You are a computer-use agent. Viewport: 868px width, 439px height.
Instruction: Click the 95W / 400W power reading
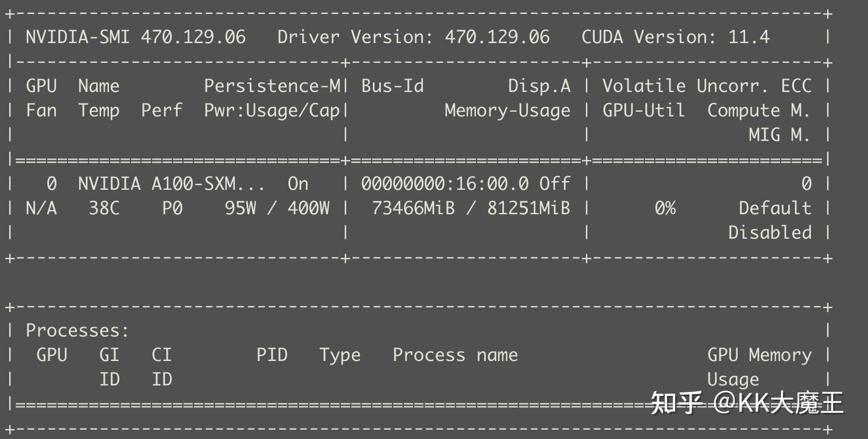click(x=277, y=208)
